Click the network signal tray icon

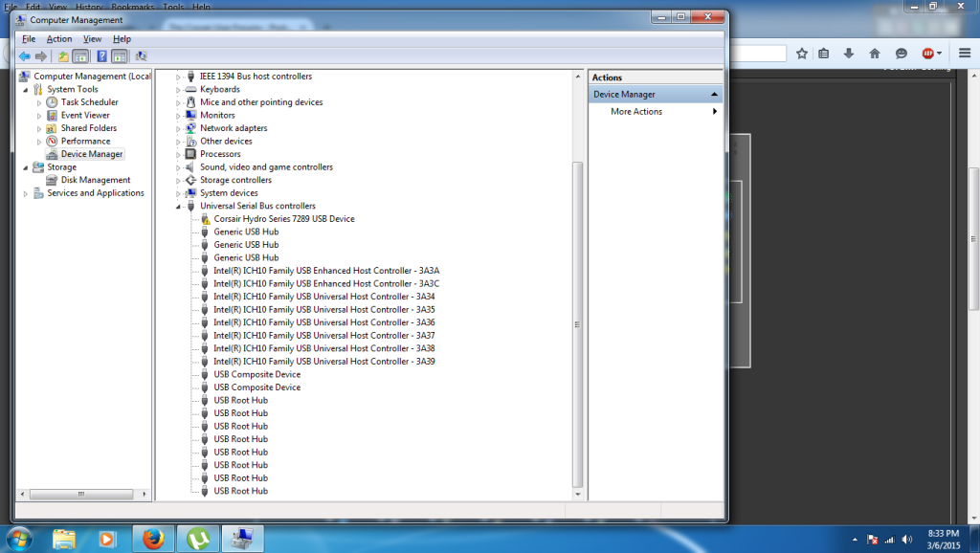click(889, 540)
